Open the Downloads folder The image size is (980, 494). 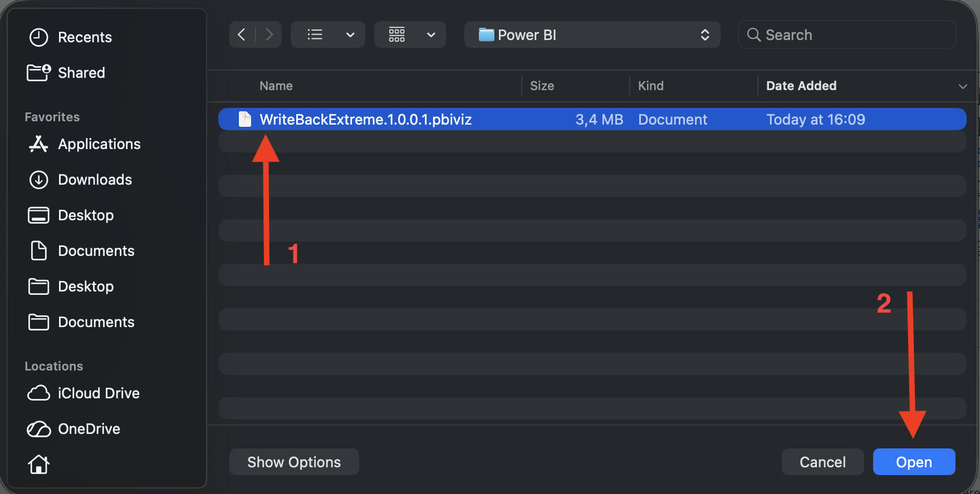[95, 180]
